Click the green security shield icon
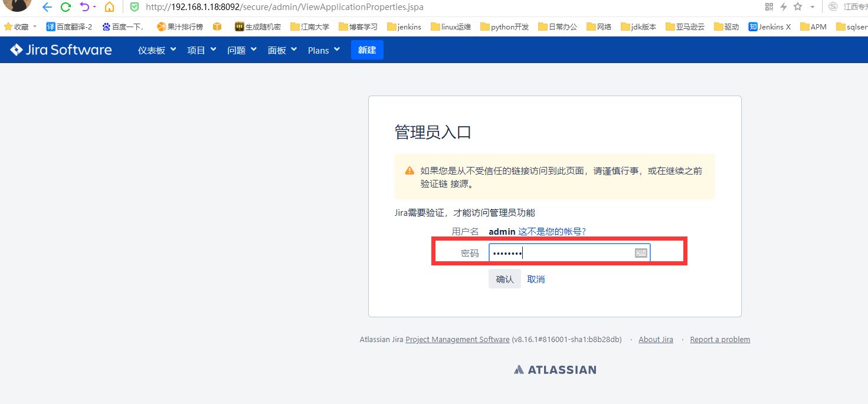868x404 pixels. [135, 7]
